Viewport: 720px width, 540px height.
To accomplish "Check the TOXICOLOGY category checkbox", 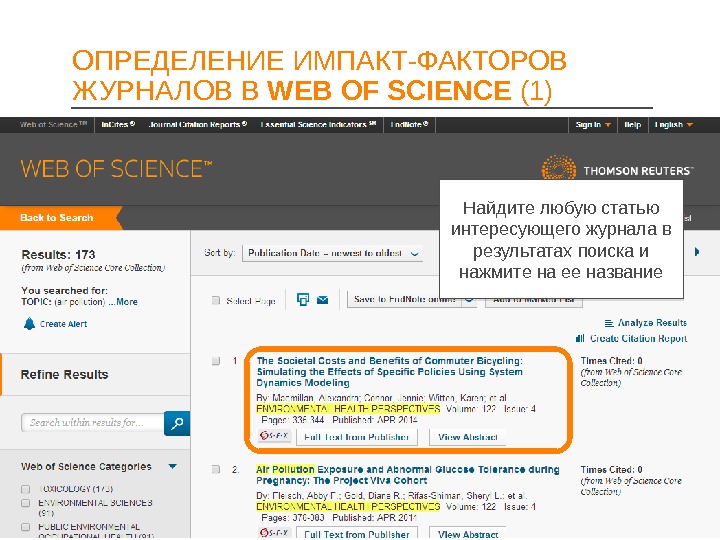I will click(x=26, y=489).
